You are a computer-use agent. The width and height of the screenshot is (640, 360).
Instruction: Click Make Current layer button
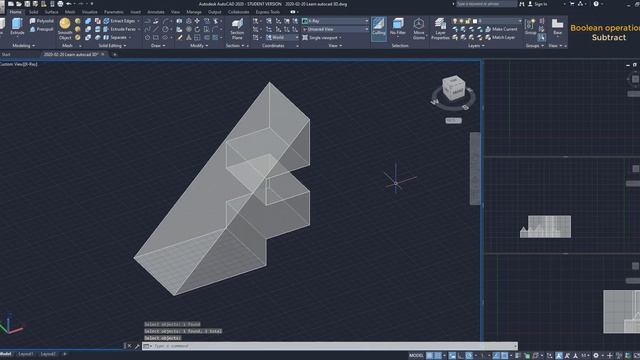point(501,29)
